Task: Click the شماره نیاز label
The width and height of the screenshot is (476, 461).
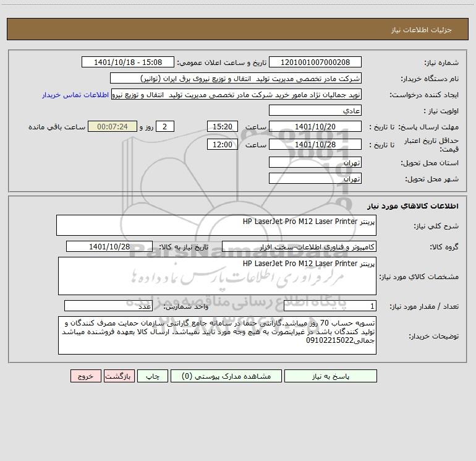Action: pos(441,62)
